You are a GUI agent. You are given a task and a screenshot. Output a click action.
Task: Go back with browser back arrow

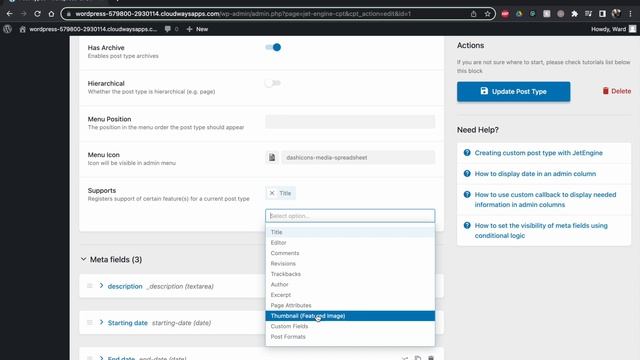coord(9,14)
